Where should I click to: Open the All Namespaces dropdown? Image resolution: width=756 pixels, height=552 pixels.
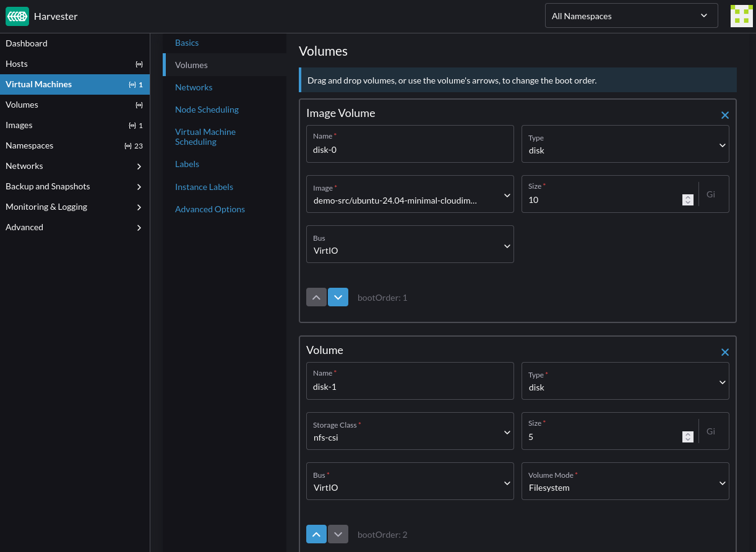tap(631, 16)
